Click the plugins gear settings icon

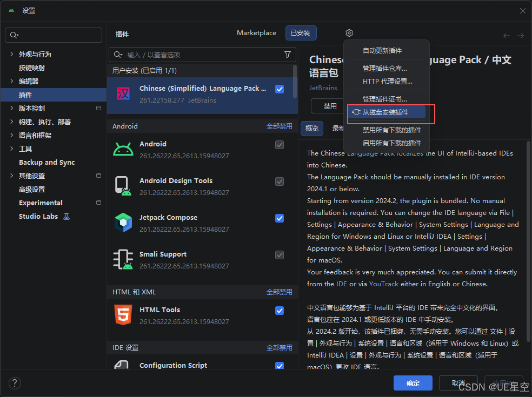click(349, 33)
